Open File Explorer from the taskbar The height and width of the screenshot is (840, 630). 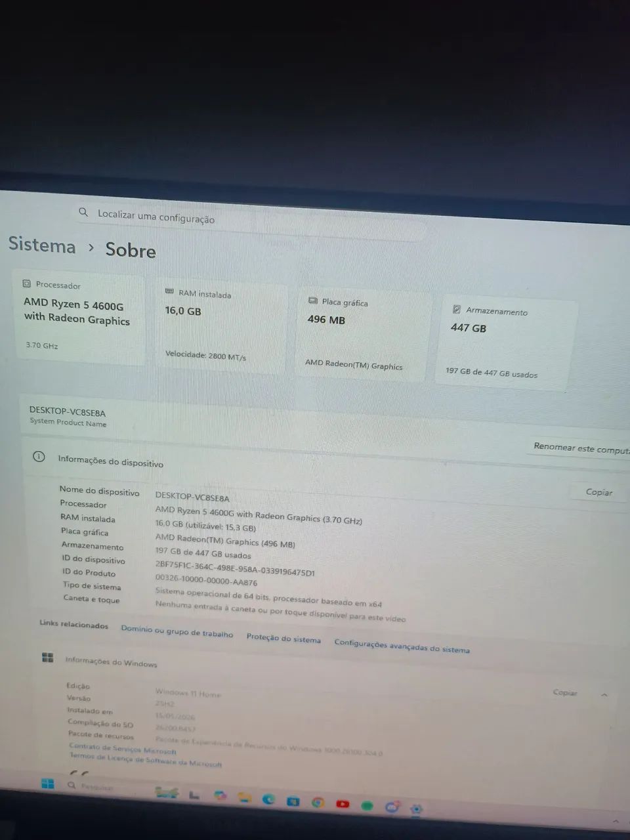pyautogui.click(x=245, y=797)
